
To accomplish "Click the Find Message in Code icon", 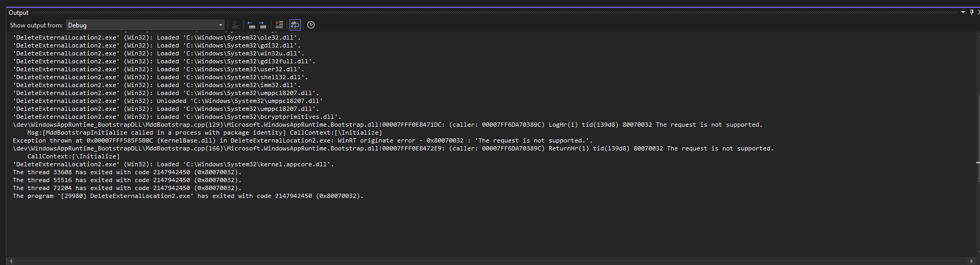I will point(235,25).
